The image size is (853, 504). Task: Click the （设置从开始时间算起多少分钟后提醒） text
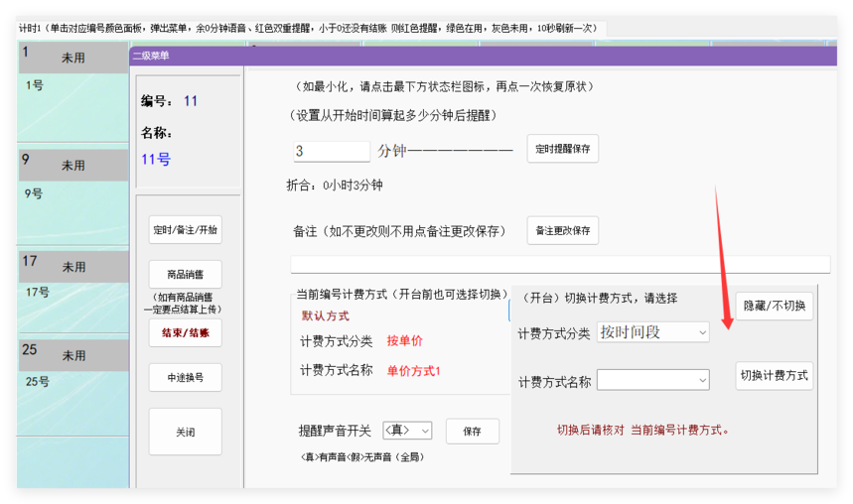tap(393, 115)
